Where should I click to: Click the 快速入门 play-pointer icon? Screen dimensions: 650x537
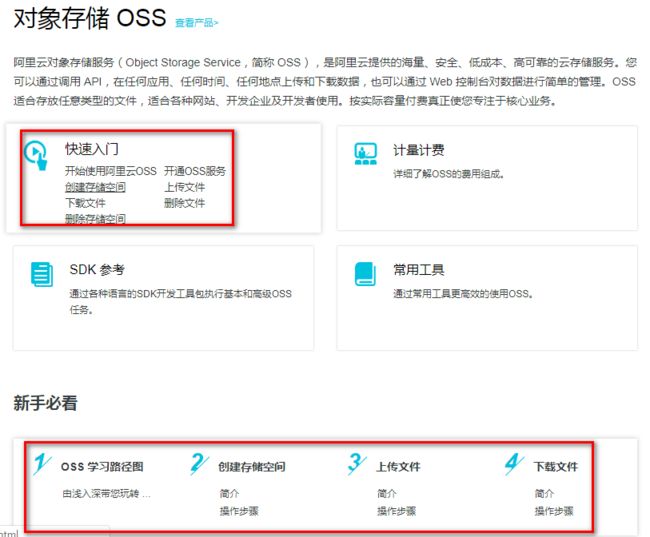pyautogui.click(x=36, y=155)
